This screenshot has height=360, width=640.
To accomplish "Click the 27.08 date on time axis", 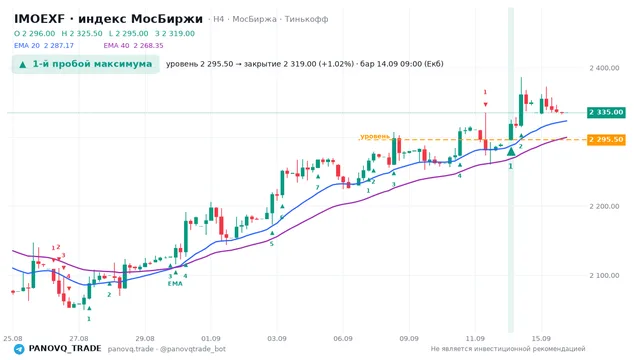I will tap(79, 338).
